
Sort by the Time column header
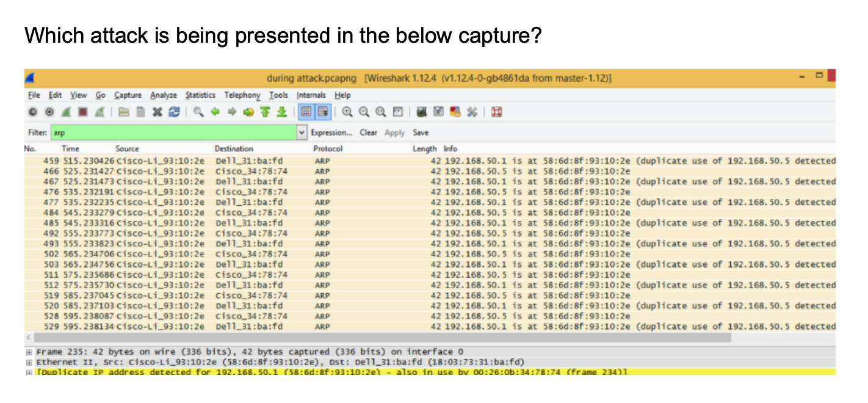70,148
